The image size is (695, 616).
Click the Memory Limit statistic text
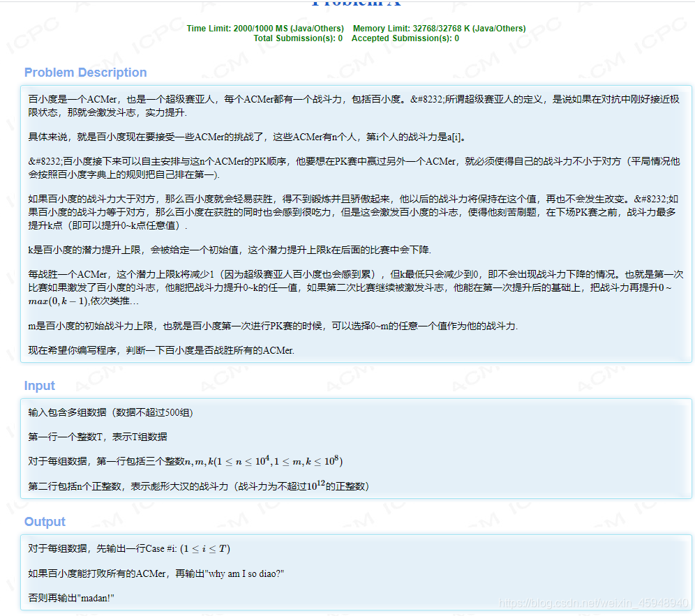[439, 29]
